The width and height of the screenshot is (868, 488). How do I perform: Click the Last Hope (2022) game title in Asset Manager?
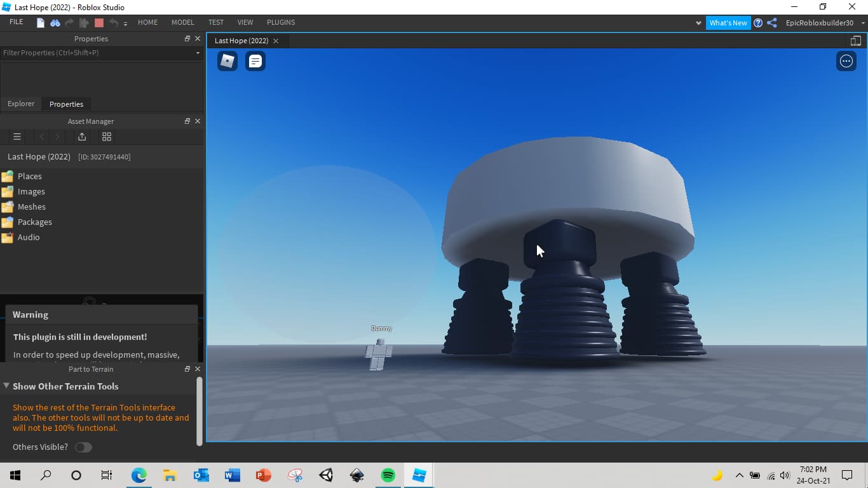point(39,157)
